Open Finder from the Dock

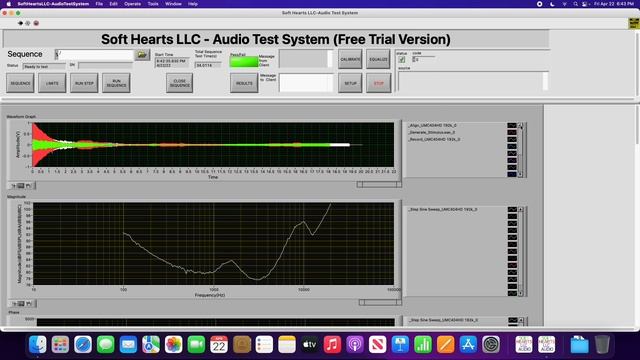click(38, 344)
